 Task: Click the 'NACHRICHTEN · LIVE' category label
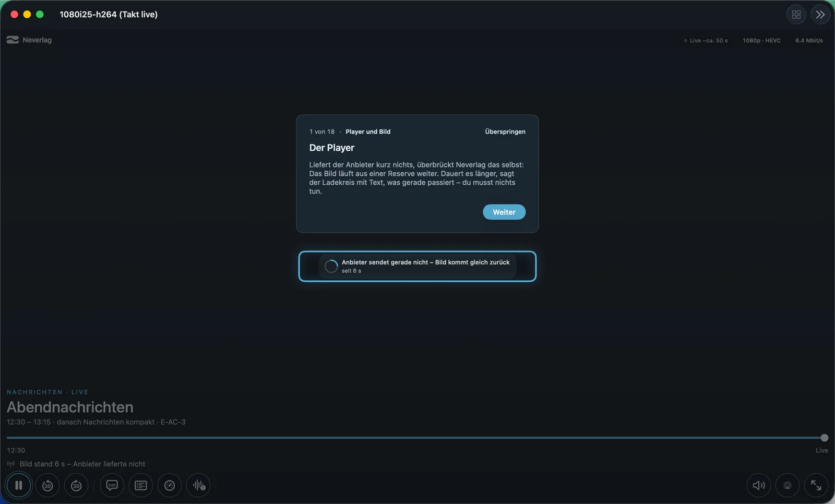[47, 392]
